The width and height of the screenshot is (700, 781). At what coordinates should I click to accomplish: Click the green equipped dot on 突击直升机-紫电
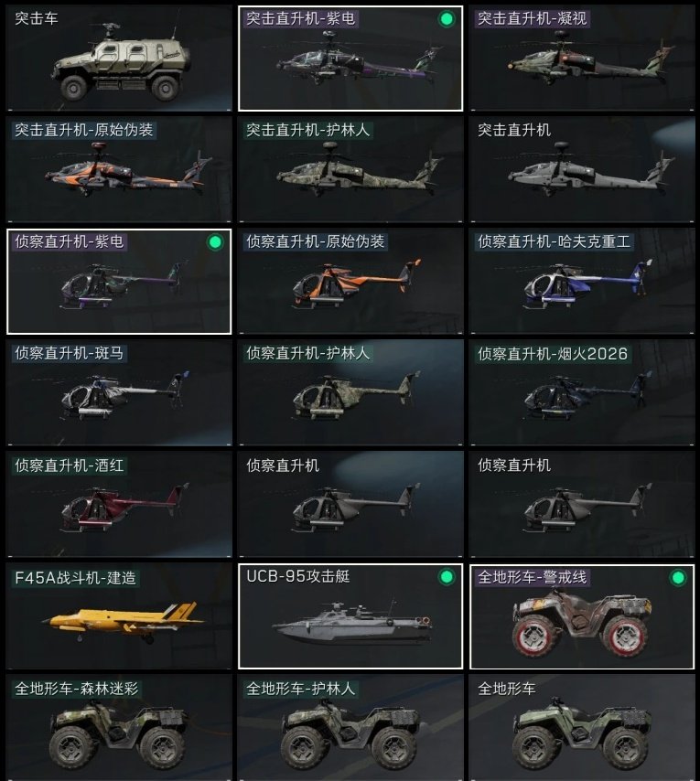[x=447, y=19]
